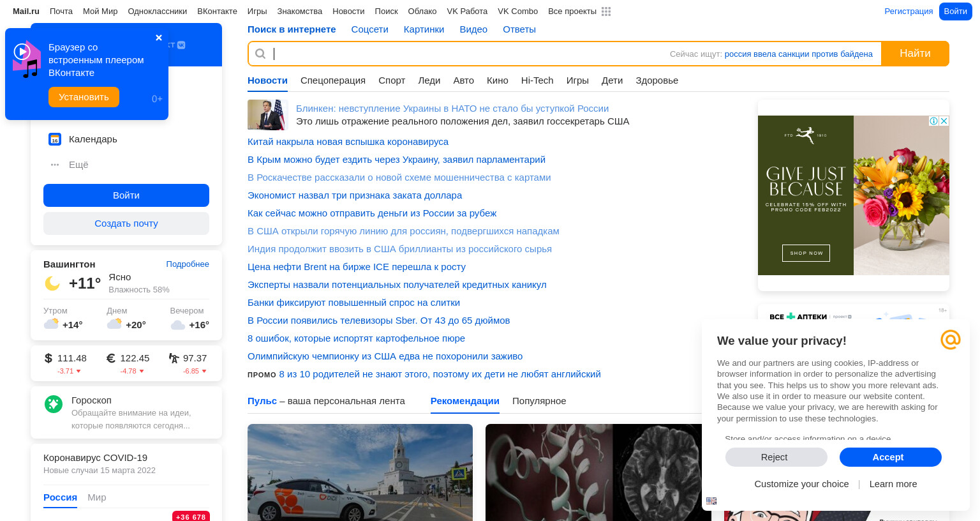Open the Одноклассники top bar link

158,11
